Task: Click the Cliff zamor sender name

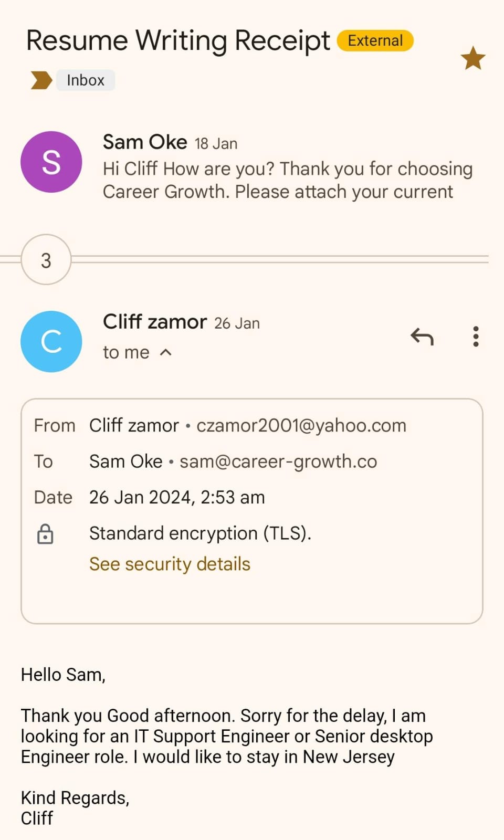Action: click(x=155, y=322)
